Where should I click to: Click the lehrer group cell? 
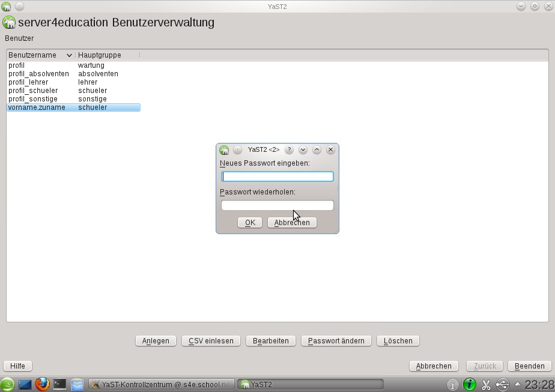tap(88, 82)
